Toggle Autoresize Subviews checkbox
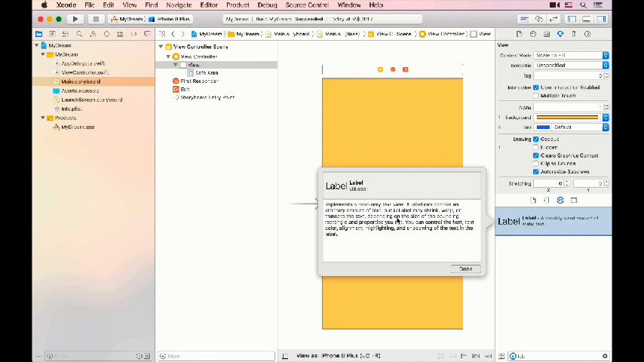644x362 pixels. pos(536,172)
